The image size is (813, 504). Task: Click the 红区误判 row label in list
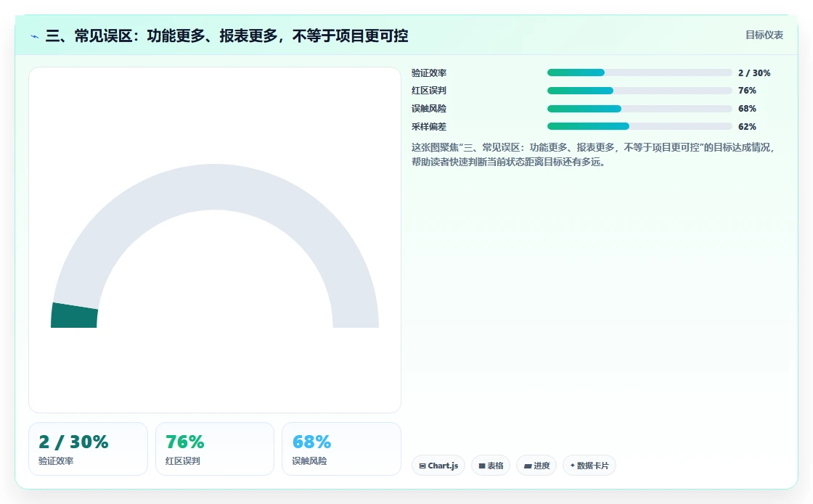click(x=429, y=91)
